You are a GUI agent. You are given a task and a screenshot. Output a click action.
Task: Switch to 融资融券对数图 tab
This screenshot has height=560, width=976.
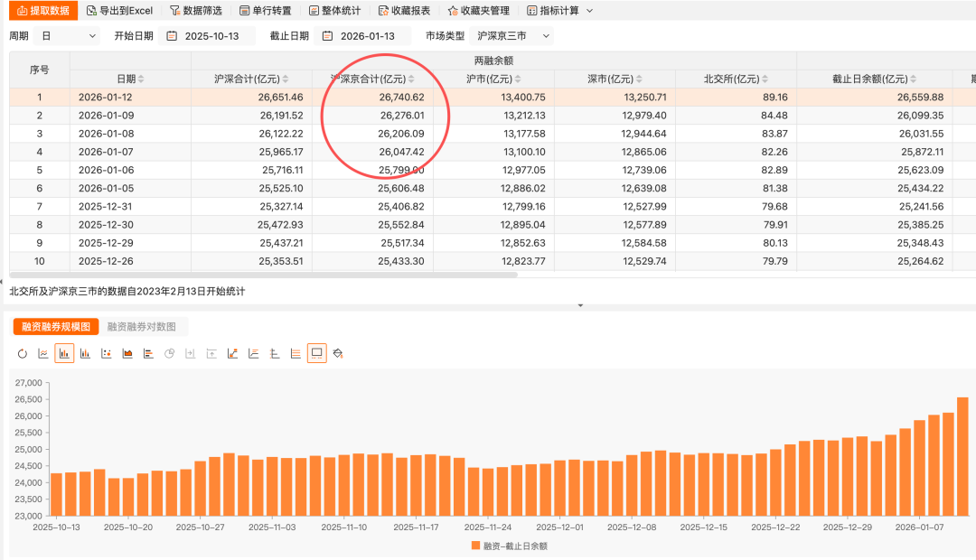(x=141, y=327)
